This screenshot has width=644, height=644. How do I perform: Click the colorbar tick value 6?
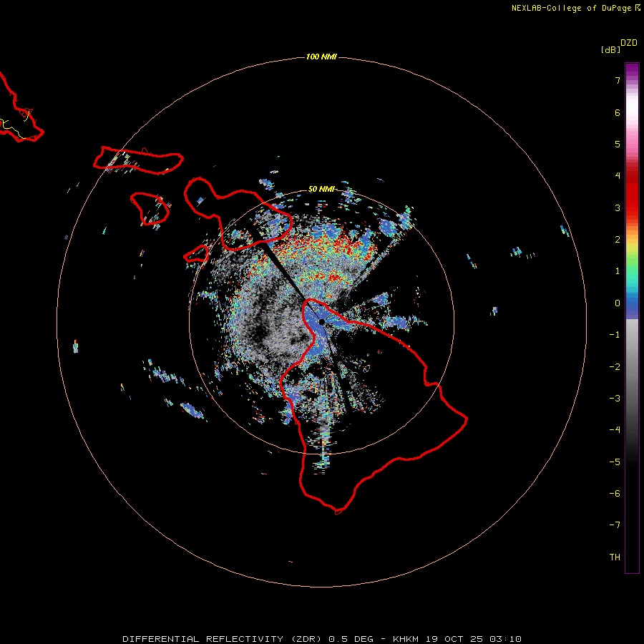point(618,112)
